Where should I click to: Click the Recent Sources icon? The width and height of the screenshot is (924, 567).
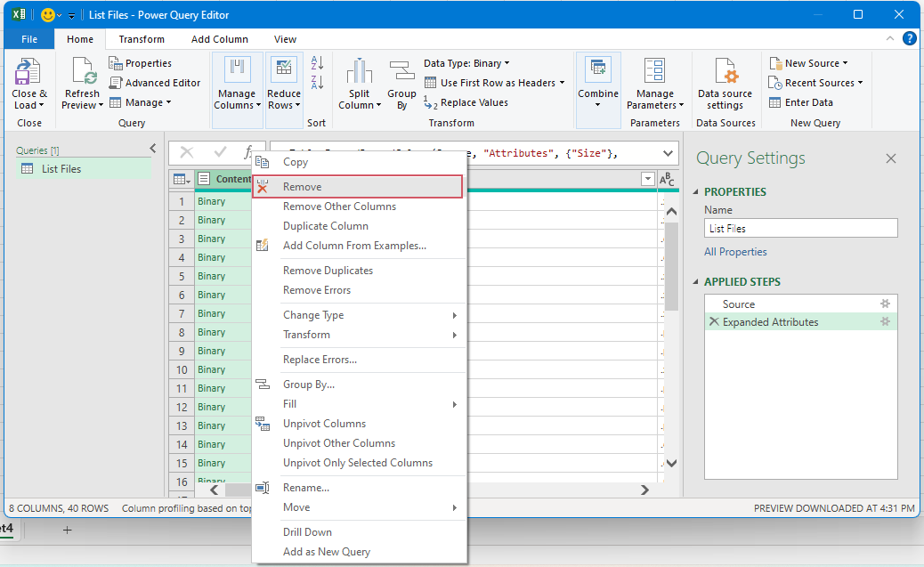(x=775, y=83)
